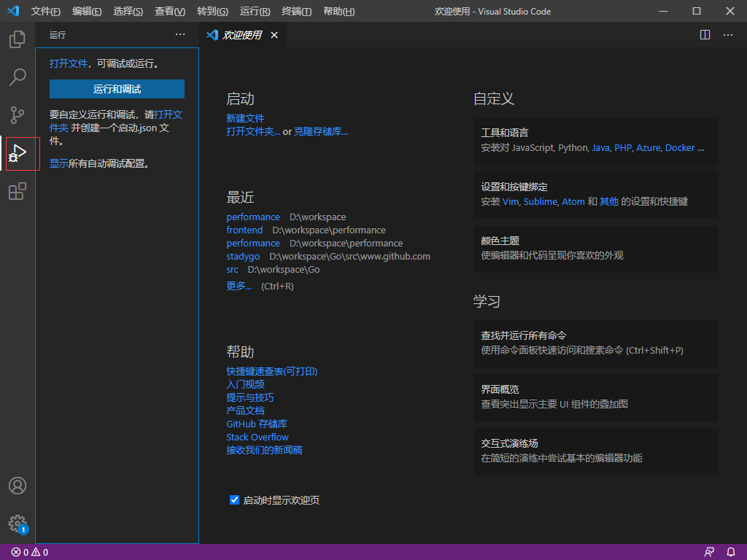Open the 选择(S) menu
Viewport: 747px width, 560px height.
[x=128, y=12]
